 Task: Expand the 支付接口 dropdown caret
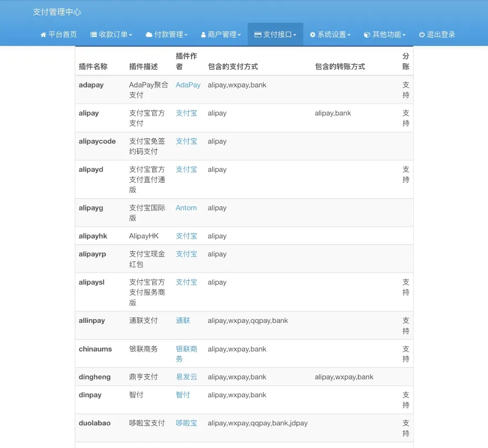point(295,35)
